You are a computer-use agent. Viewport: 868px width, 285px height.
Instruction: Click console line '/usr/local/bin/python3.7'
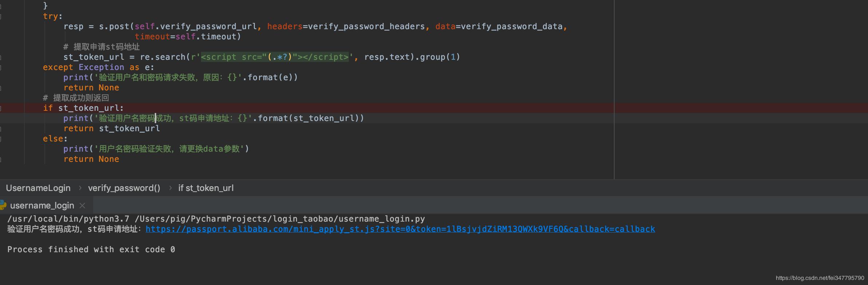point(216,219)
